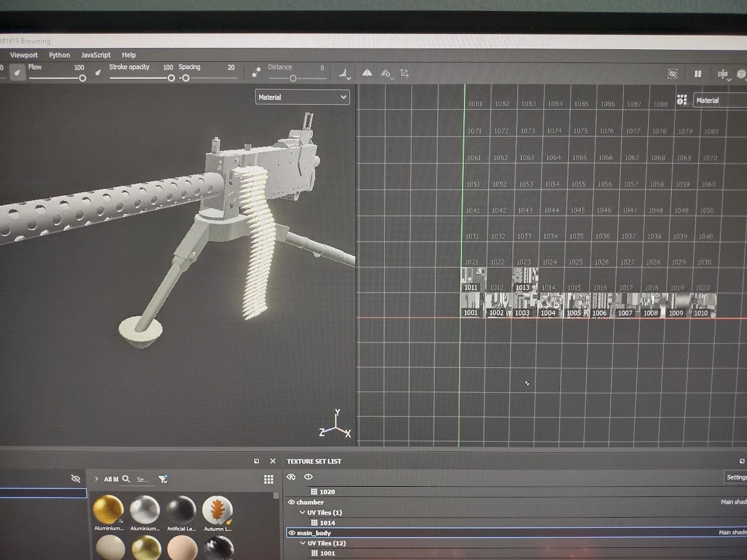Select the Autumn Leaf material thumbnail
The height and width of the screenshot is (560, 747).
pyautogui.click(x=217, y=510)
